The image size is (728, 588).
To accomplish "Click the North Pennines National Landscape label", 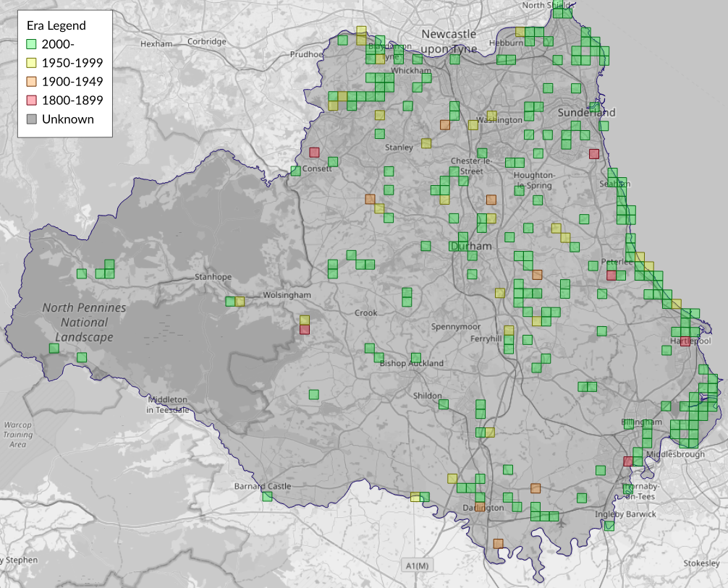I will click(x=84, y=322).
